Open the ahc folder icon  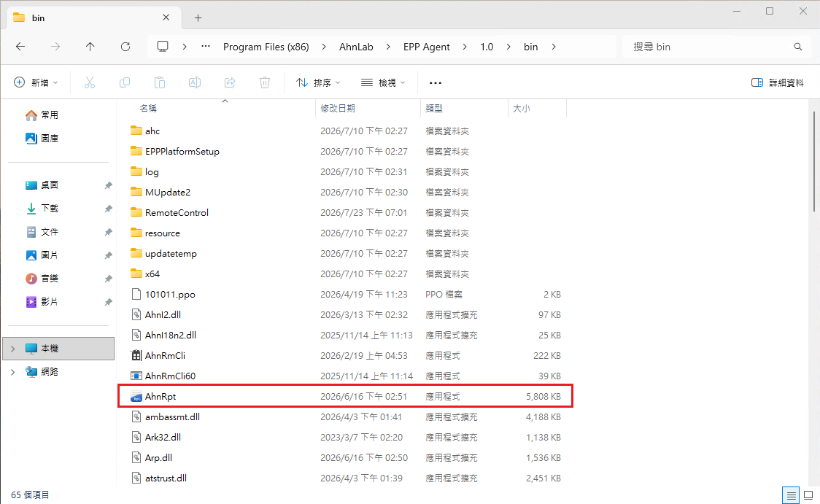click(x=136, y=131)
